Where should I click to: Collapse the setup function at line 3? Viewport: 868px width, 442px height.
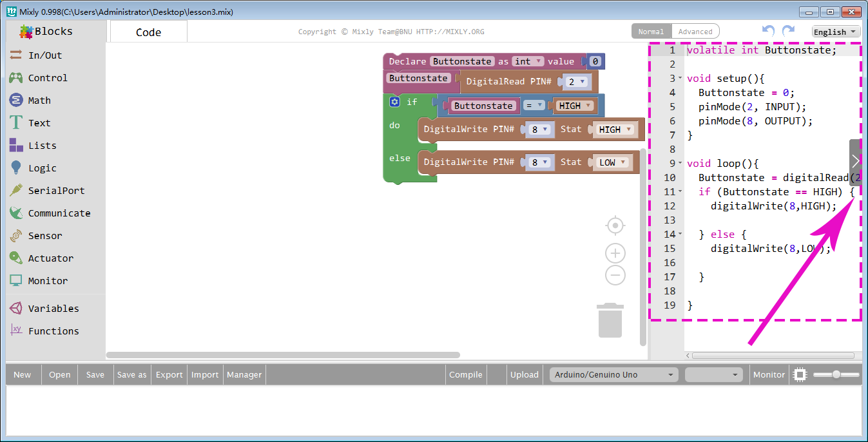click(x=680, y=78)
